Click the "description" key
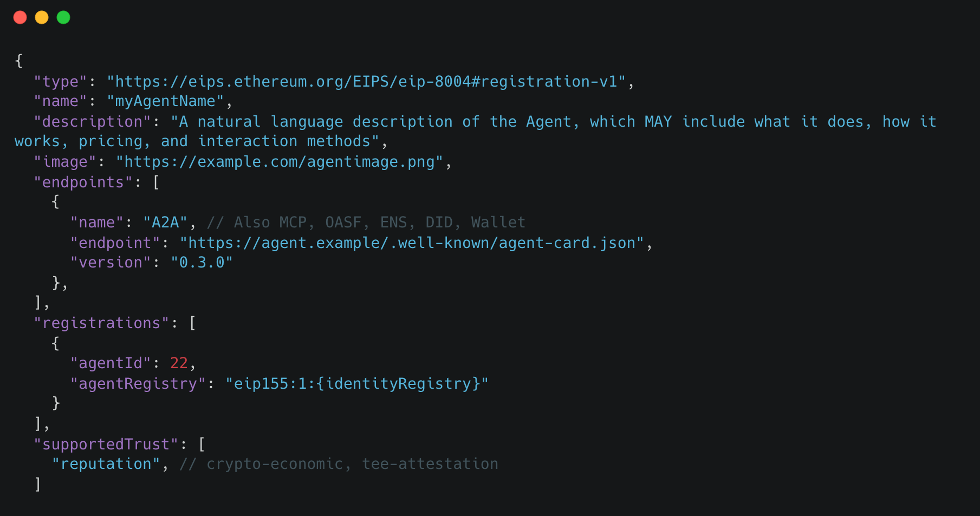This screenshot has height=516, width=980. pos(92,121)
